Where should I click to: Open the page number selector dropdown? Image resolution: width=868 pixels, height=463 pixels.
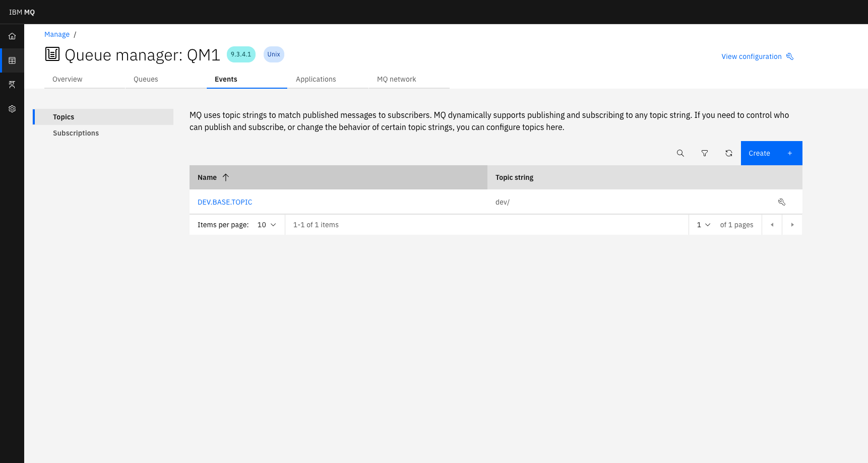click(703, 225)
